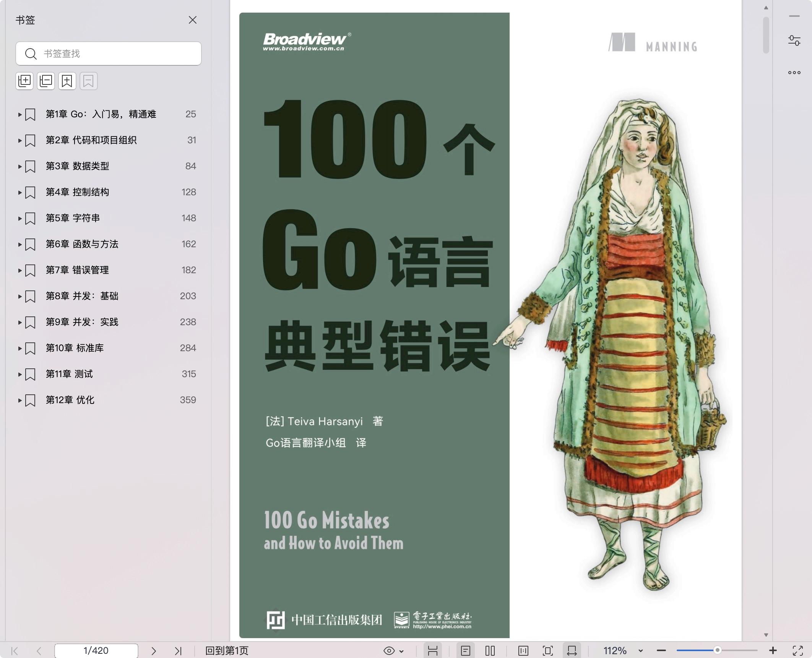Click scroll up arrow
The height and width of the screenshot is (658, 812).
pos(766,8)
